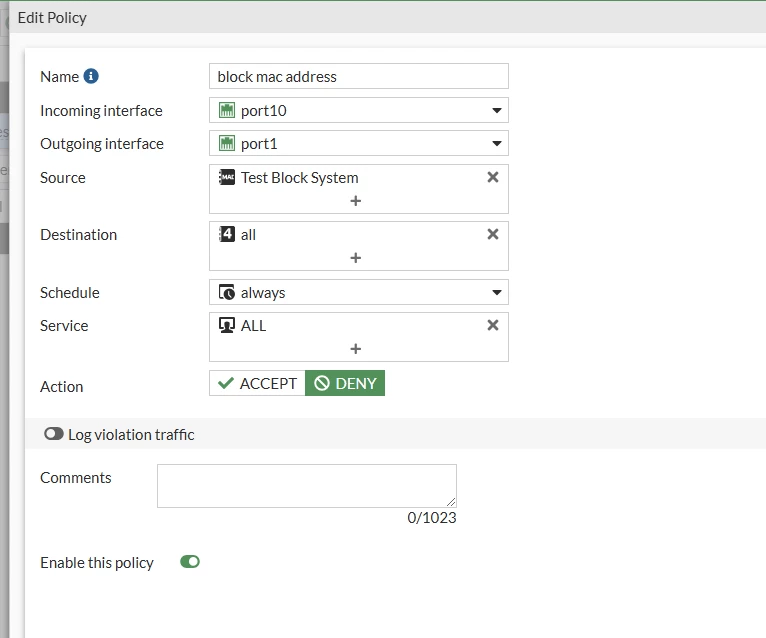The width and height of the screenshot is (766, 638).
Task: Click the Source label
Action: tap(63, 178)
